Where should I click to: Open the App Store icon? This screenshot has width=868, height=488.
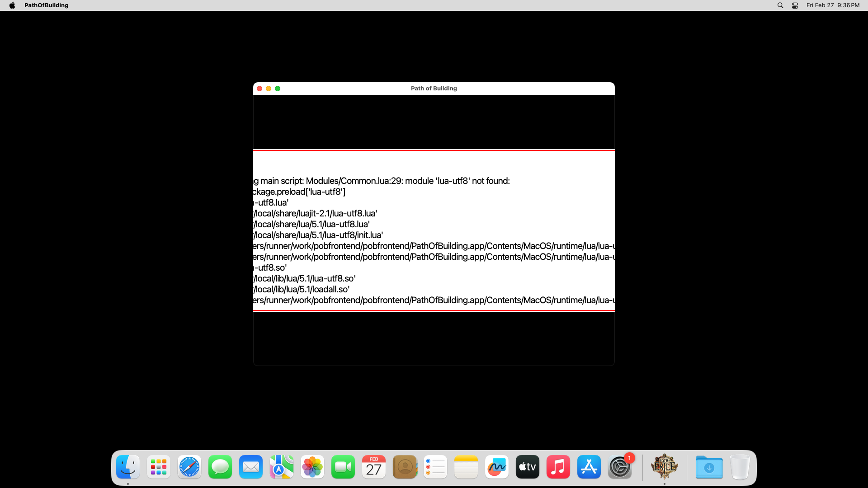pos(589,467)
